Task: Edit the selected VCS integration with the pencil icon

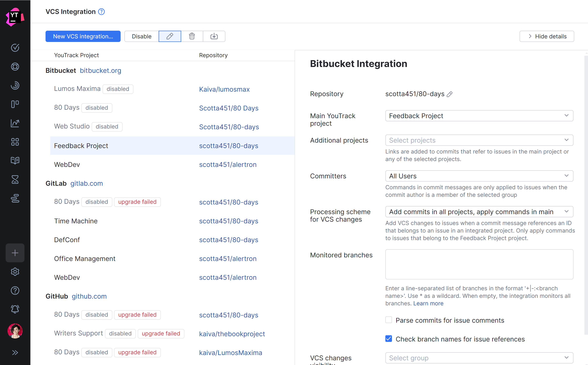Action: click(170, 36)
